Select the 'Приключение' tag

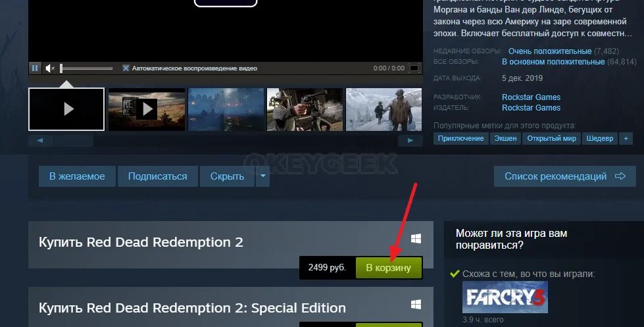coord(461,138)
